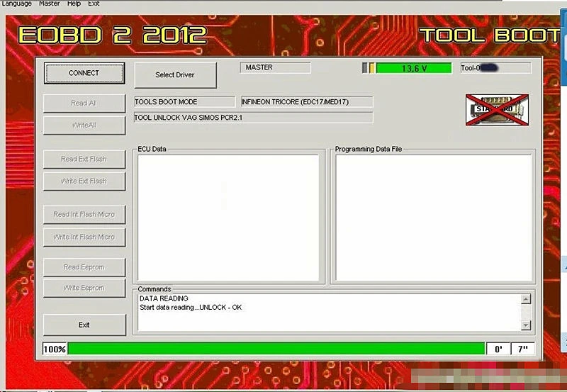Screen dimensions: 567x392
Task: Click the 'Start data reading...UNLOCK - OK' line
Action: click(x=191, y=308)
